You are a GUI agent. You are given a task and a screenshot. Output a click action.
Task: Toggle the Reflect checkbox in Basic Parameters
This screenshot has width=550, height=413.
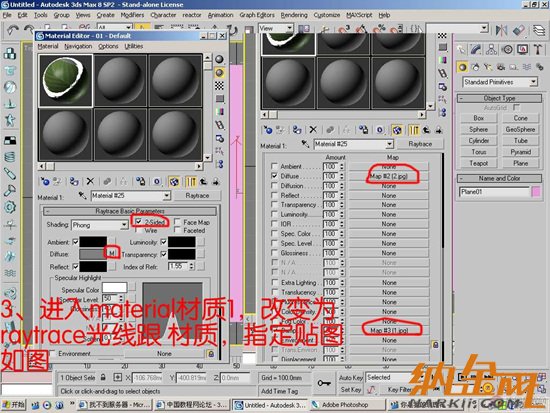tap(75, 267)
